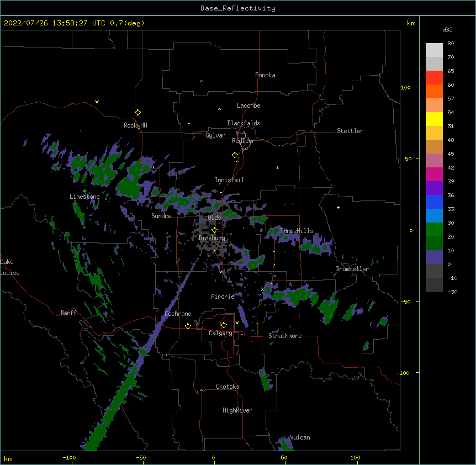Image resolution: width=476 pixels, height=465 pixels.
Task: Pick the red 60-65 dBZ legend swatch
Action: point(434,77)
